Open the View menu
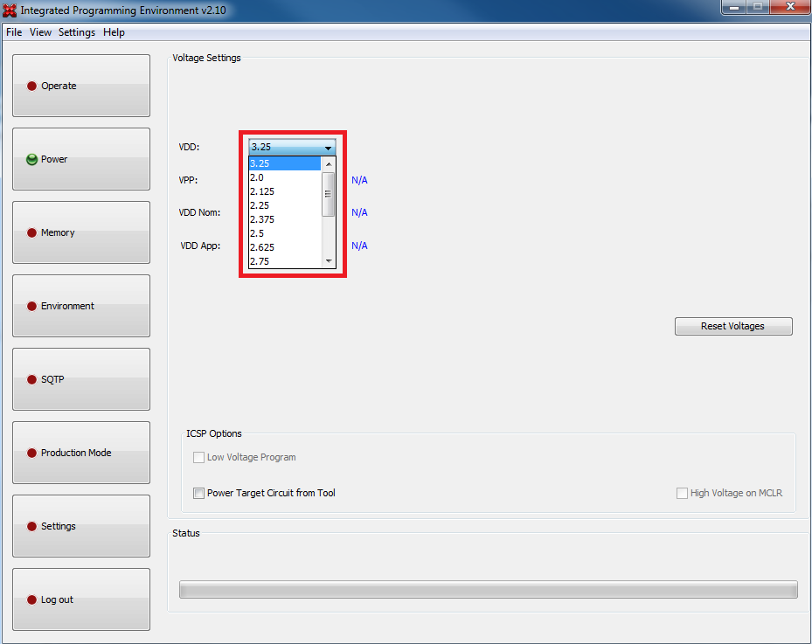 point(40,32)
